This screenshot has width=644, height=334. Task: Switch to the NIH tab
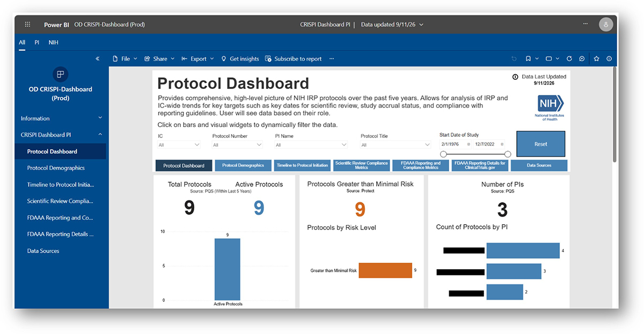pos(54,42)
